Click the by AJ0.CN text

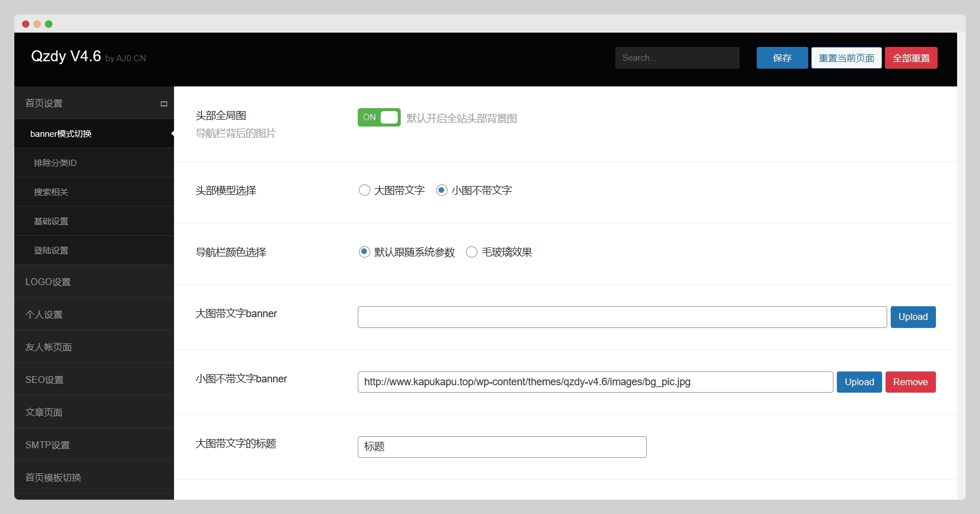point(125,58)
